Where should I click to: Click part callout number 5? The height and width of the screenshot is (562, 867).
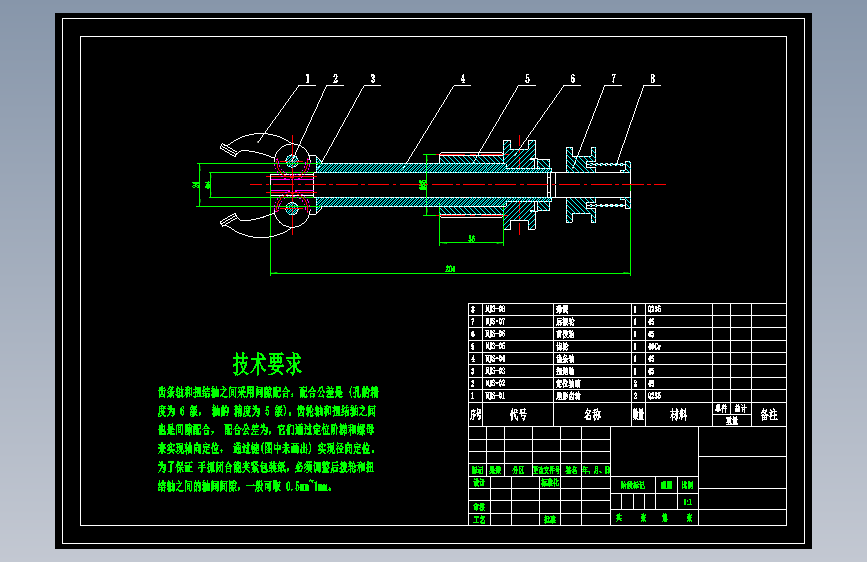[x=527, y=79]
